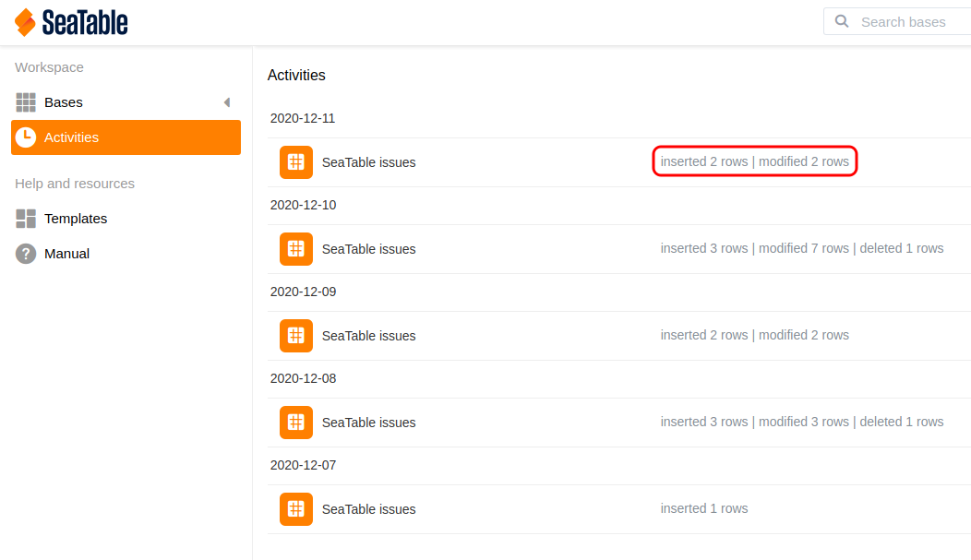Open the Bases menu item
The width and height of the screenshot is (971, 560).
(x=64, y=102)
